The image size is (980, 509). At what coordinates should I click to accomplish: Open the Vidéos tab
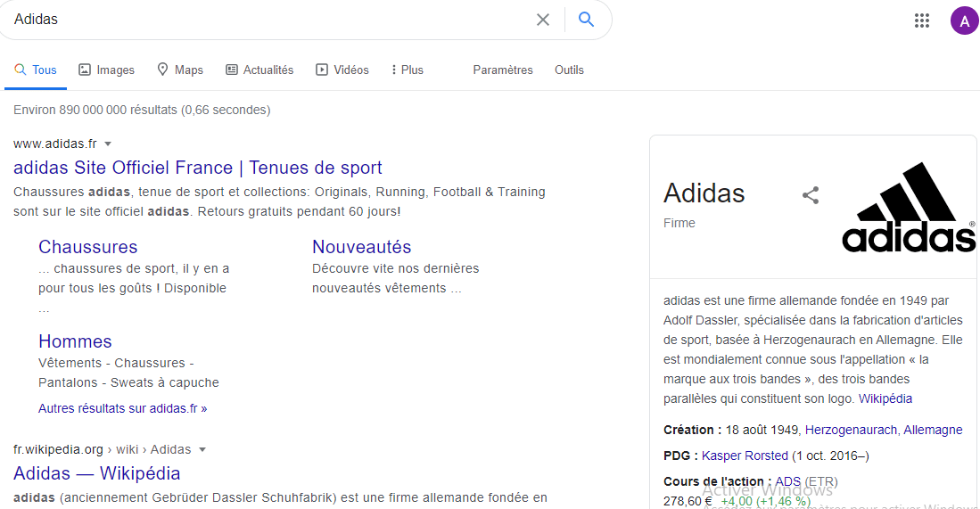(x=342, y=70)
